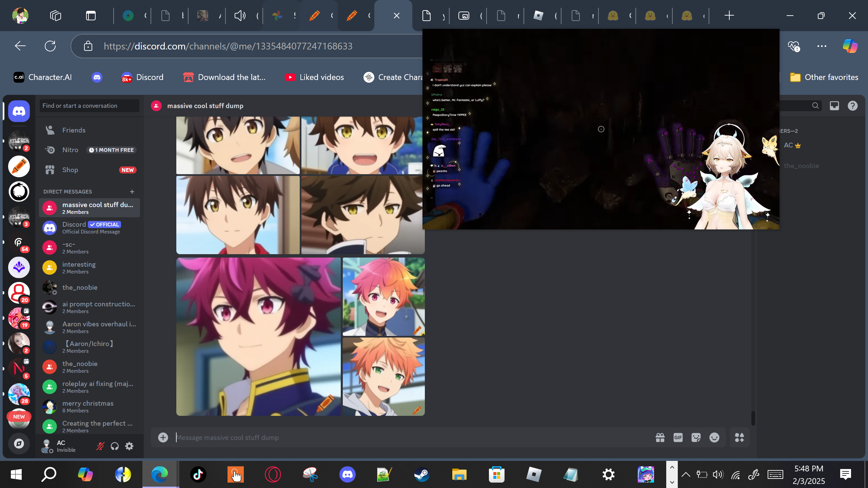The height and width of the screenshot is (488, 868).
Task: Open GIF picker in message bar
Action: click(678, 438)
